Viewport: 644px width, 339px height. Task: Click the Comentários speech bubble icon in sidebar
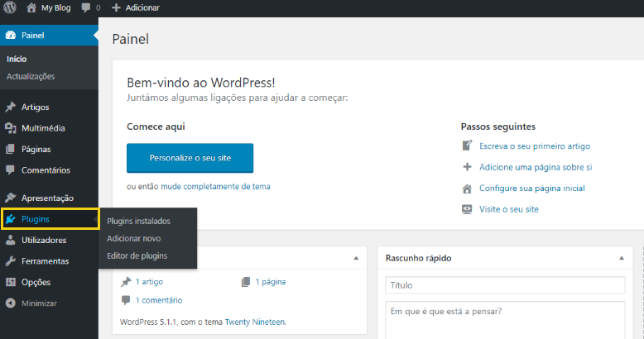click(x=10, y=169)
